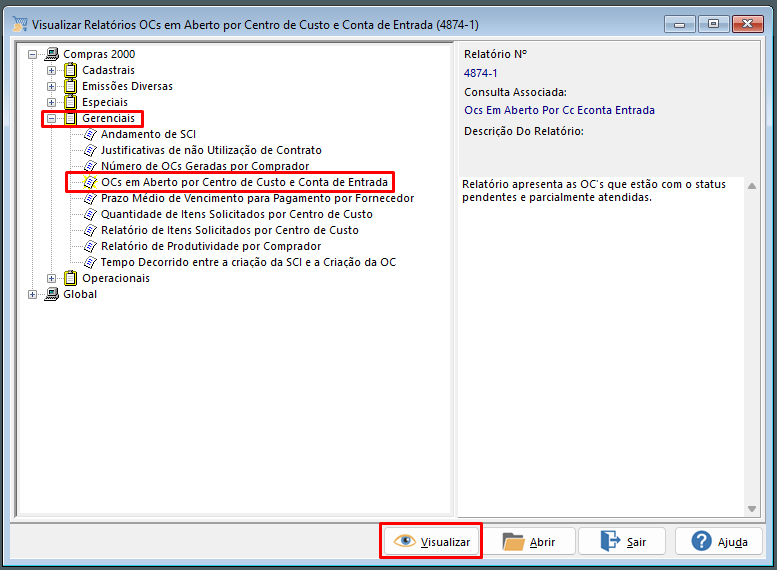Viewport: 777px width, 570px height.
Task: Click report icon beside Prazo Médio de Vencimento
Action: (90, 198)
